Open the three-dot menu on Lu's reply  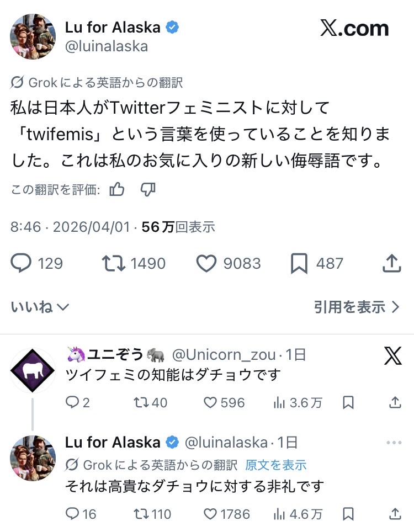coord(394,443)
